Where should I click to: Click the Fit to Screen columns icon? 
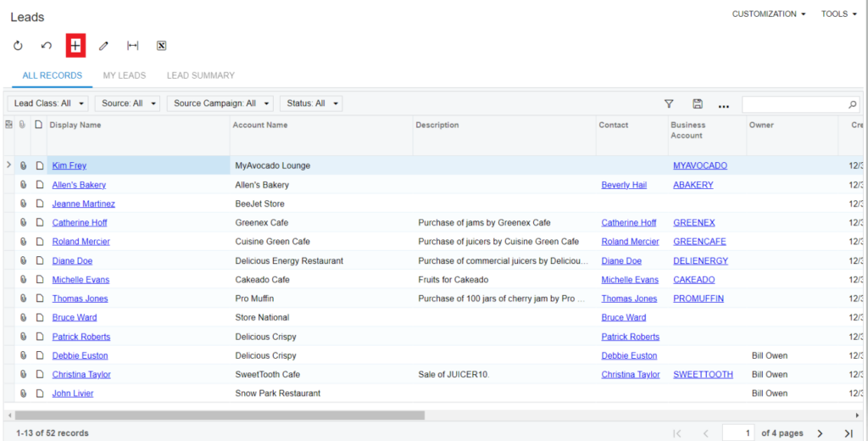pyautogui.click(x=132, y=46)
